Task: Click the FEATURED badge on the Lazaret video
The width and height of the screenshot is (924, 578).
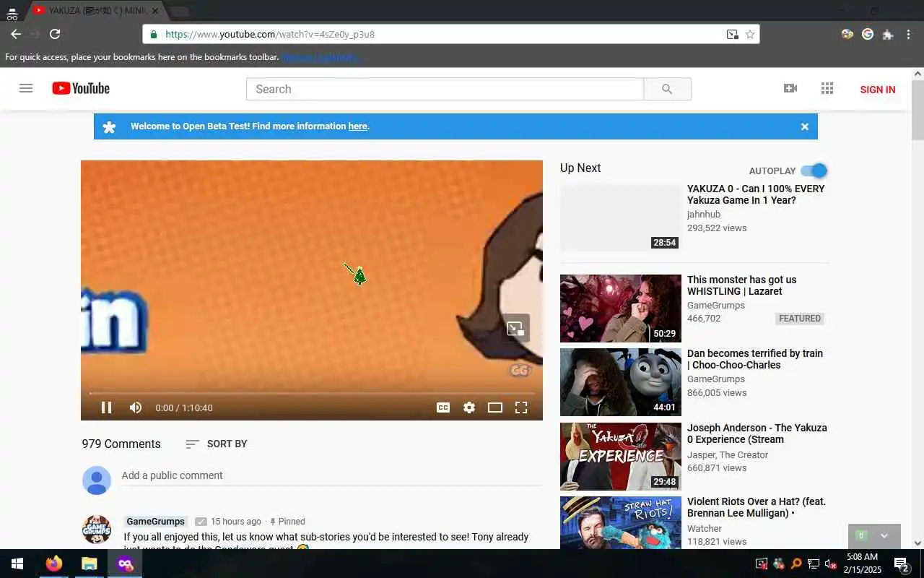Action: pyautogui.click(x=800, y=319)
